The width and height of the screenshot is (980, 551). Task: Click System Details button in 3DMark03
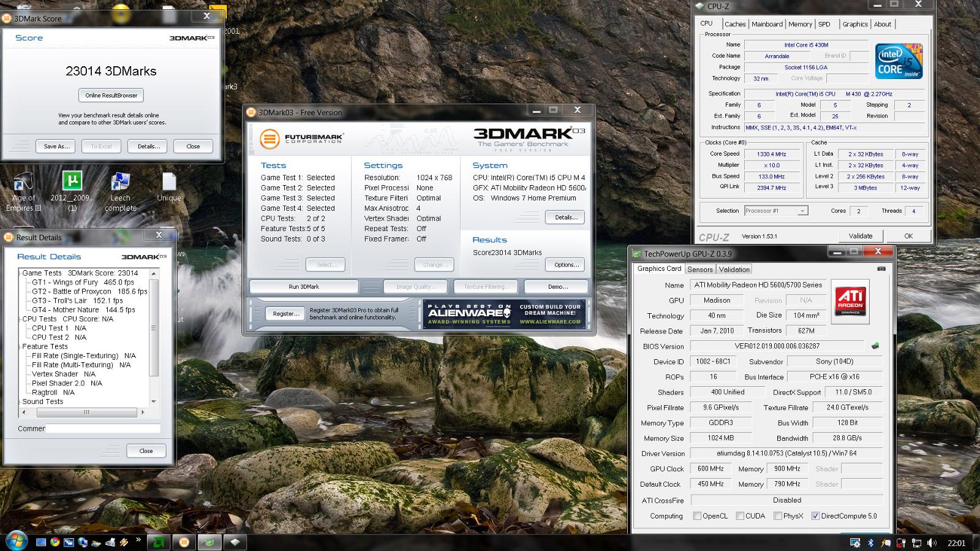click(565, 218)
